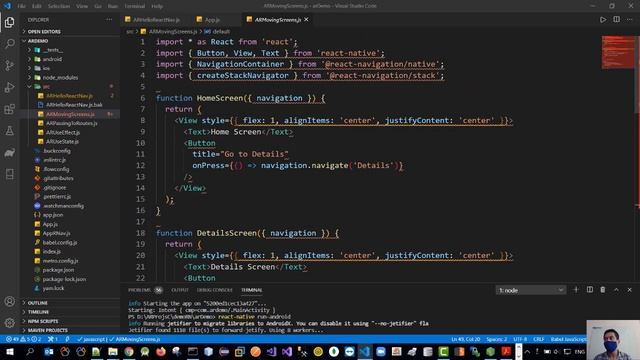Open the Extensions view
The width and height of the screenshot is (640, 360).
pos(9,109)
